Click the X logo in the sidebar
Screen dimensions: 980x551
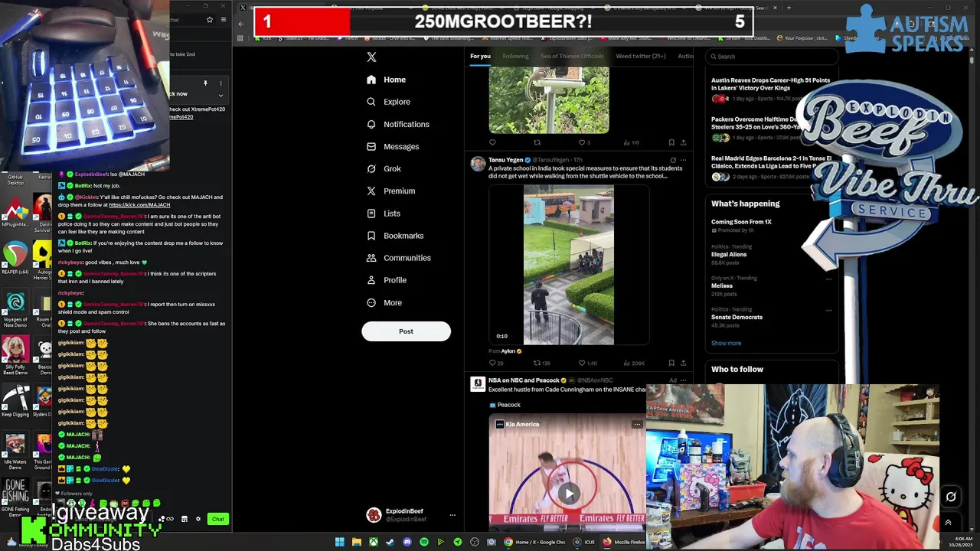pyautogui.click(x=371, y=57)
